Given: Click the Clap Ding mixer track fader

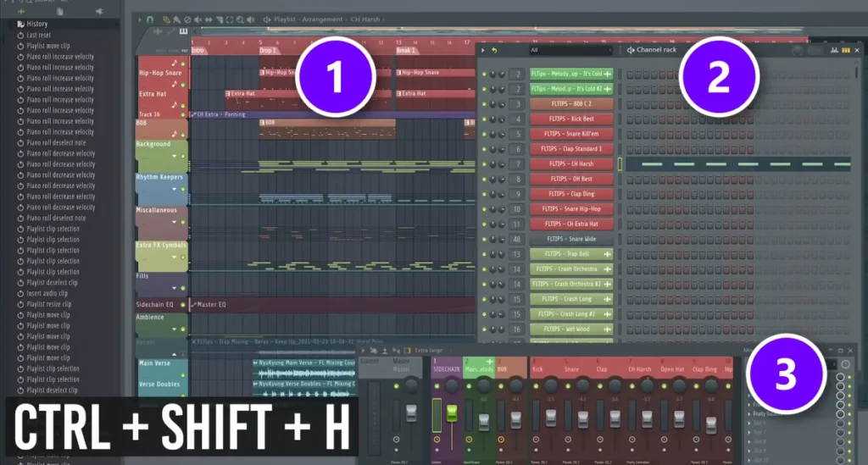Looking at the screenshot, I should pos(711,424).
